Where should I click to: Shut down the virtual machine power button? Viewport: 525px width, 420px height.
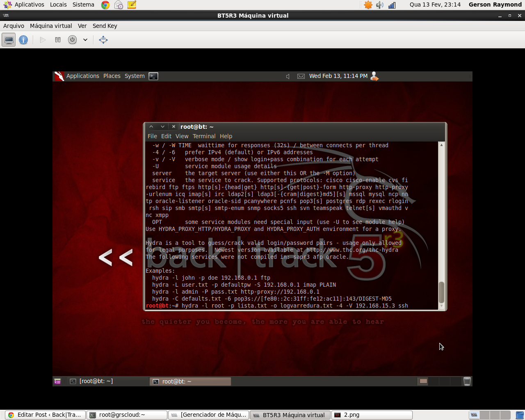(73, 40)
